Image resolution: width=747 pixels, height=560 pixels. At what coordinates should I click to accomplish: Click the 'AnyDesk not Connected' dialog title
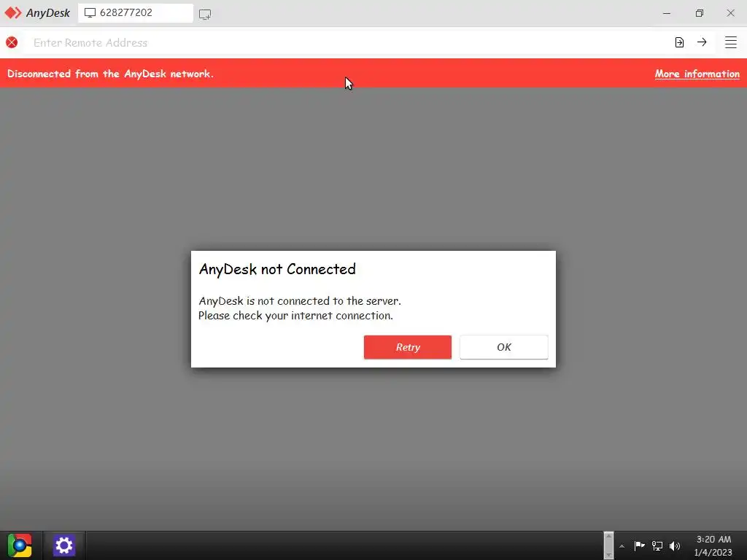(x=277, y=270)
